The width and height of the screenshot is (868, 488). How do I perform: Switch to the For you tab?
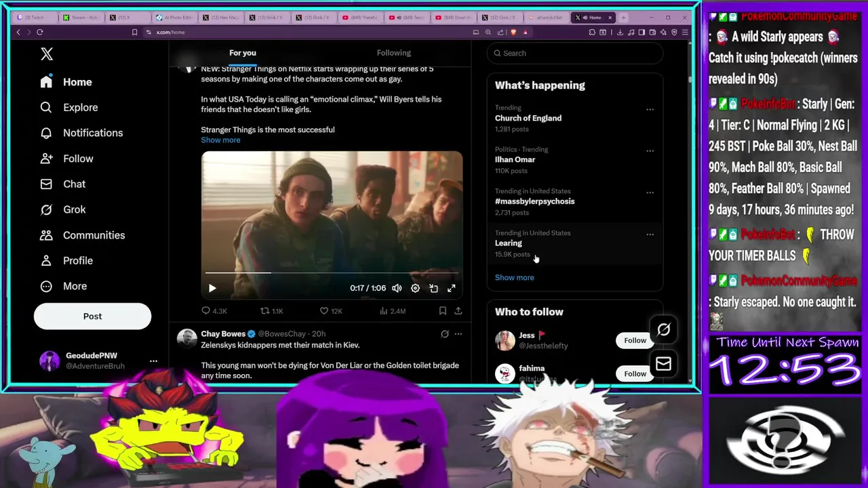(x=243, y=53)
